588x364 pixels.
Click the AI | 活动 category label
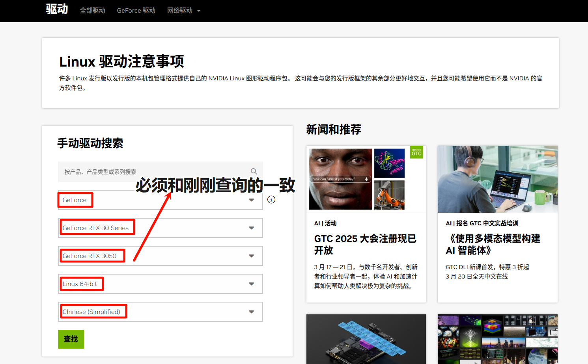point(325,223)
